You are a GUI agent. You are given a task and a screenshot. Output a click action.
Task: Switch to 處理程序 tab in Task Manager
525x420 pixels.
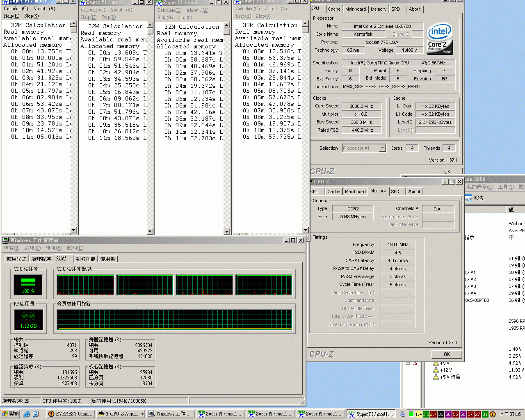tap(41, 259)
